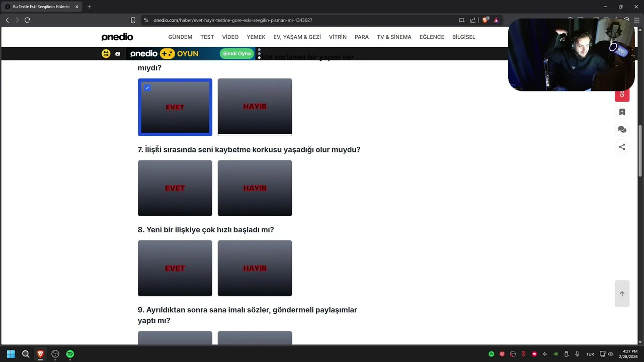The width and height of the screenshot is (644, 362).
Task: Click question 8 text 'Yeni bir ilişkiye'
Action: click(206, 230)
